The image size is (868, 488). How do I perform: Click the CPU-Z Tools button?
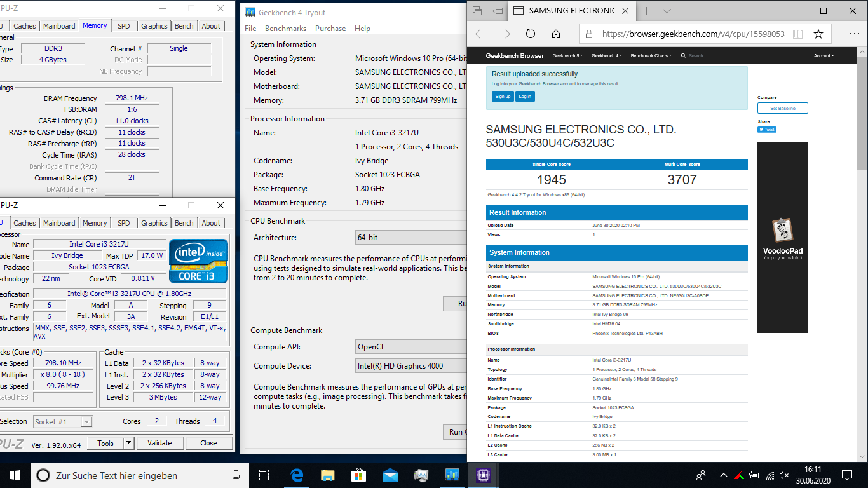click(x=105, y=443)
